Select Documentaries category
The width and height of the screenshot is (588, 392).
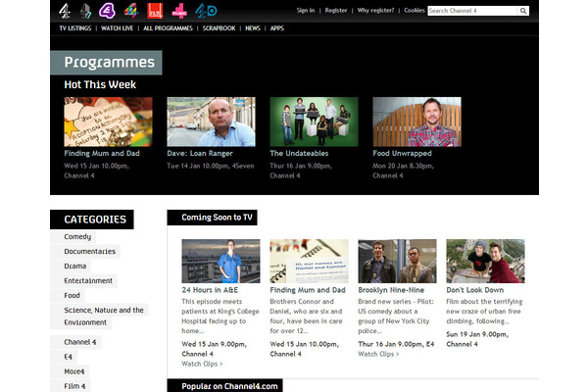click(89, 251)
